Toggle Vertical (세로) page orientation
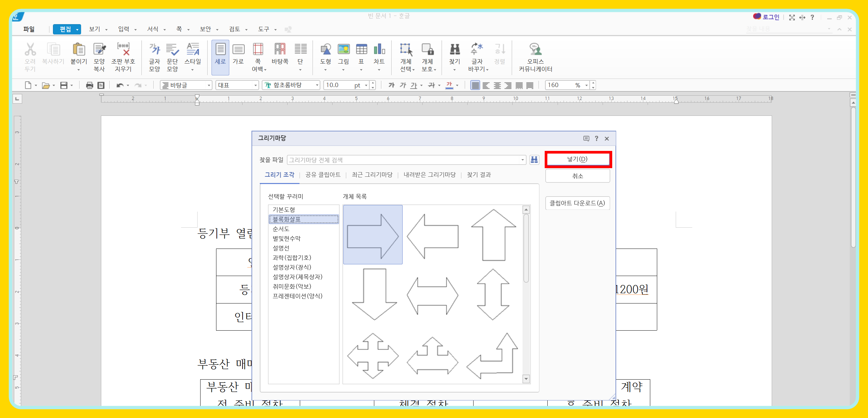868x418 pixels. (x=220, y=50)
